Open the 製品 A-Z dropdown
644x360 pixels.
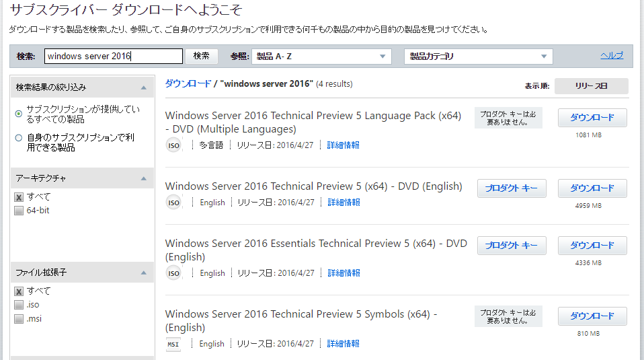click(321, 57)
